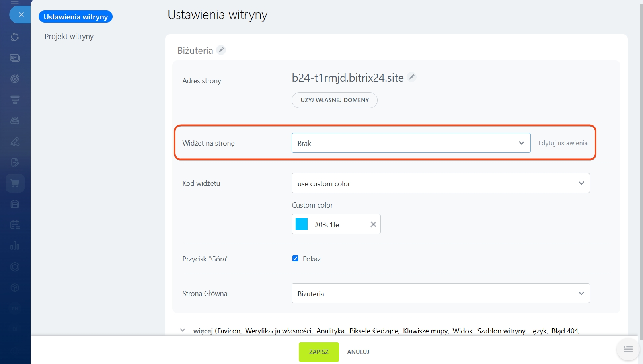Select the Ustawienia witryny tab
643x364 pixels.
point(76,17)
